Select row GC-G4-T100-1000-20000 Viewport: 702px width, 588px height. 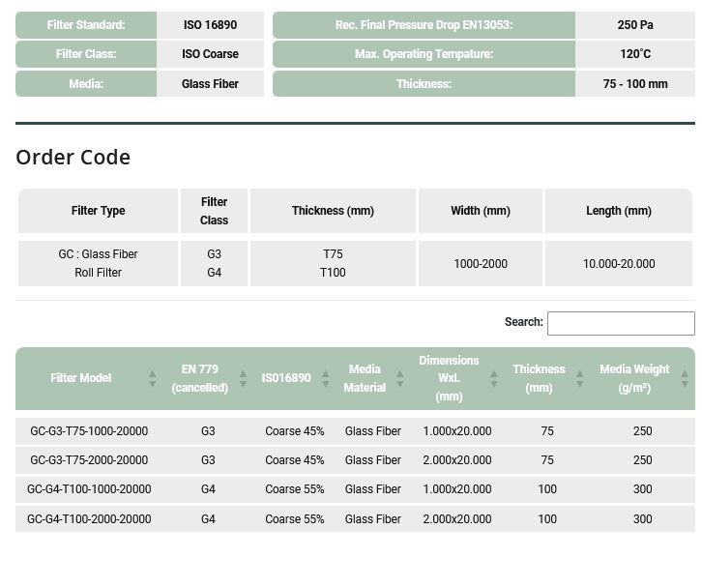[89, 489]
